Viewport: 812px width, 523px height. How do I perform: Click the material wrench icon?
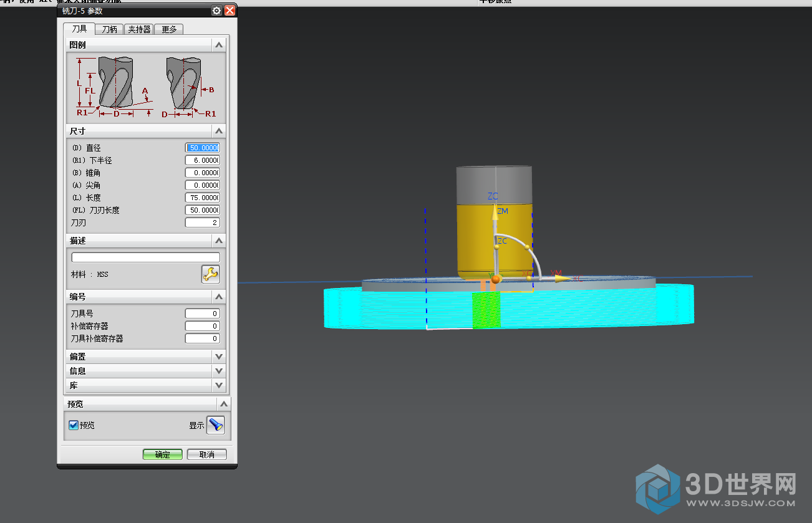[x=210, y=274]
